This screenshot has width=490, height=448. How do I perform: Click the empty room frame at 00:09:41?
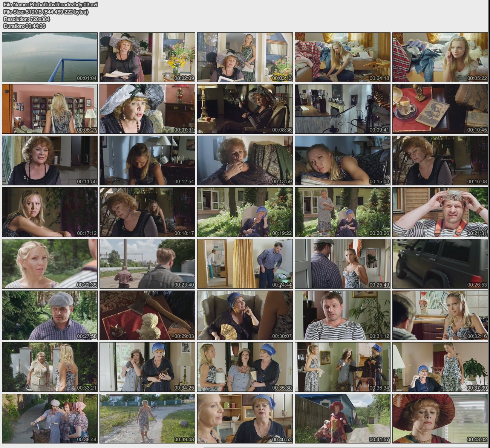click(342, 109)
